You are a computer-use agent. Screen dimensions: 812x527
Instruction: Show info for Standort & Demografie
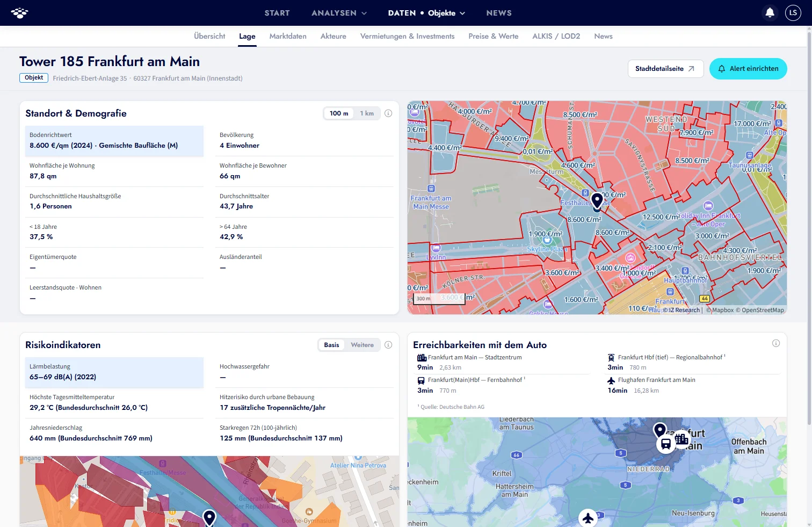(x=388, y=113)
